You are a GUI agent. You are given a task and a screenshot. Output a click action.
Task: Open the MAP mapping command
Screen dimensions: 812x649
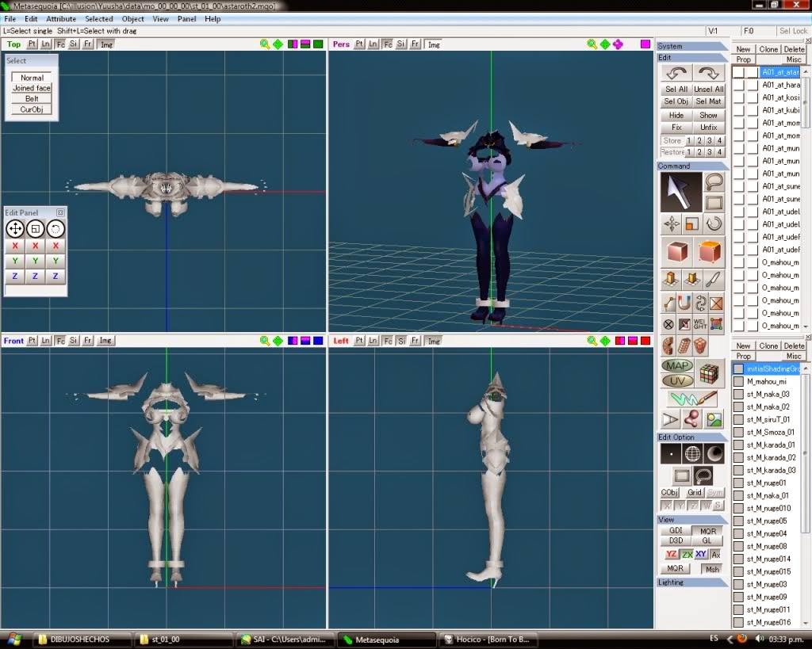pos(677,366)
